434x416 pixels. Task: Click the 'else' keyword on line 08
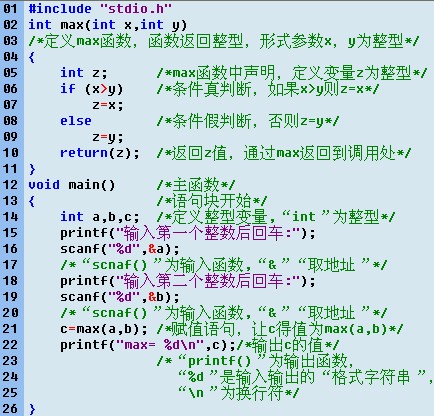click(76, 121)
